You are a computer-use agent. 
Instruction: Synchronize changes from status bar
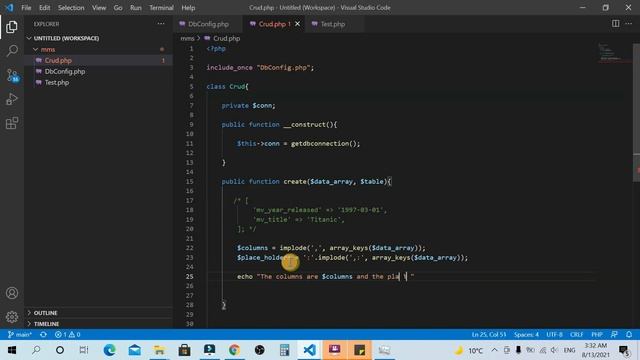pyautogui.click(x=43, y=334)
